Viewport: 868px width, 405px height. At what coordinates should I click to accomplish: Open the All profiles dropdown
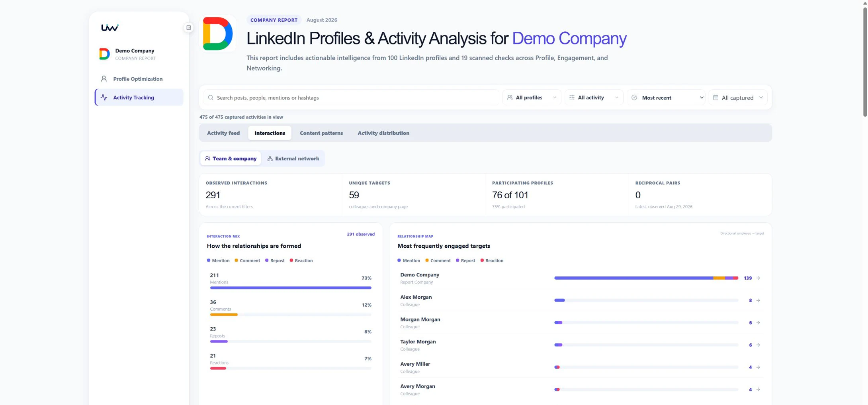(x=532, y=98)
